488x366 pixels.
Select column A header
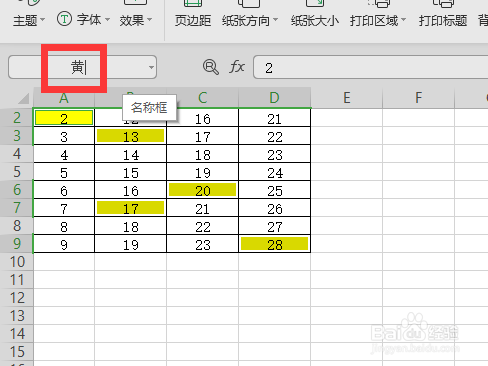pyautogui.click(x=64, y=98)
